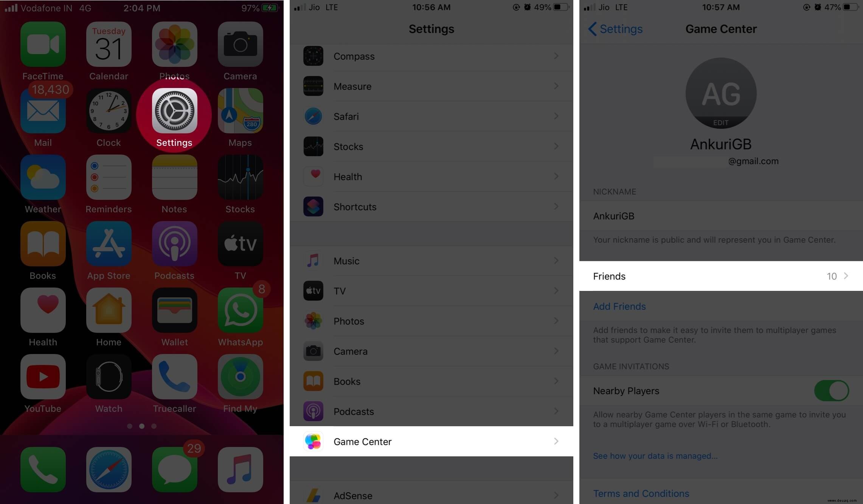Open the Game Center settings icon

coord(314,441)
